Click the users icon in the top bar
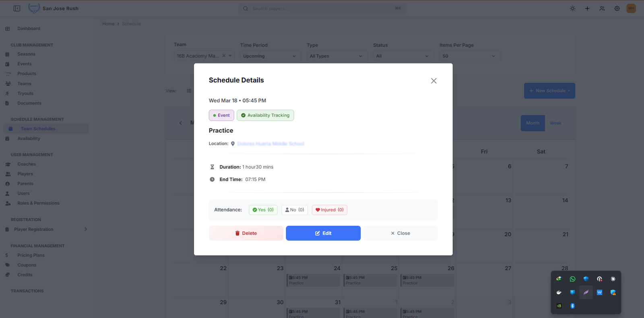The width and height of the screenshot is (644, 318). coord(602,8)
